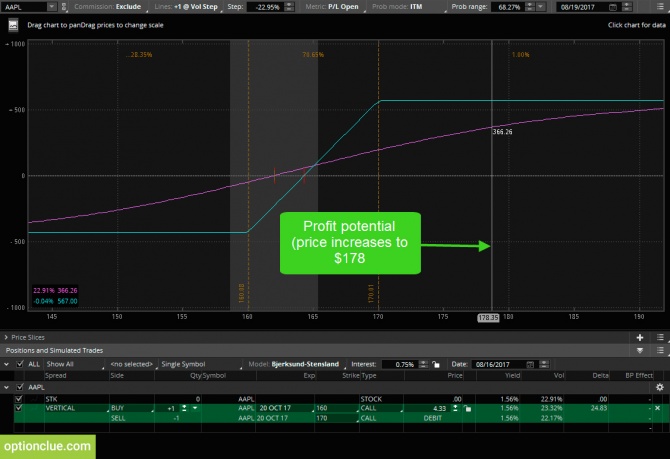Click the Spread column header
Screen dimensions: 670x459
point(56,376)
